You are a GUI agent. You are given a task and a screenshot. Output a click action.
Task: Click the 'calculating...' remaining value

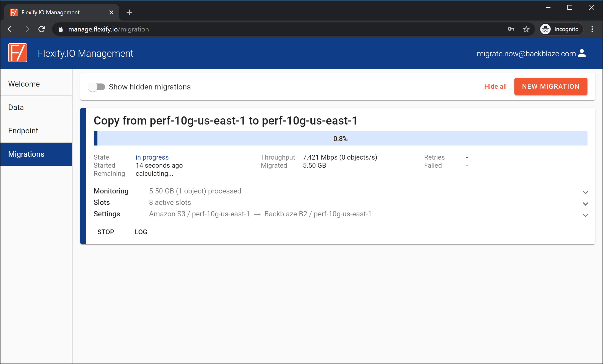point(155,174)
